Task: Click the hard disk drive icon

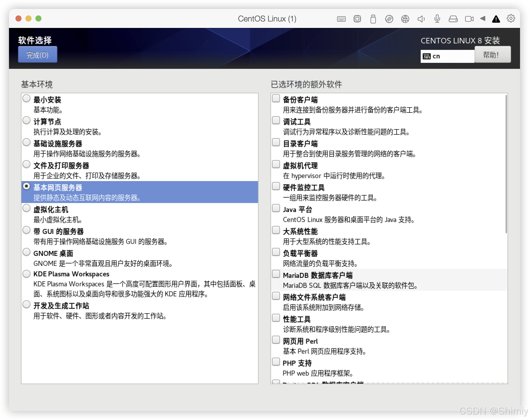Action: (453, 19)
